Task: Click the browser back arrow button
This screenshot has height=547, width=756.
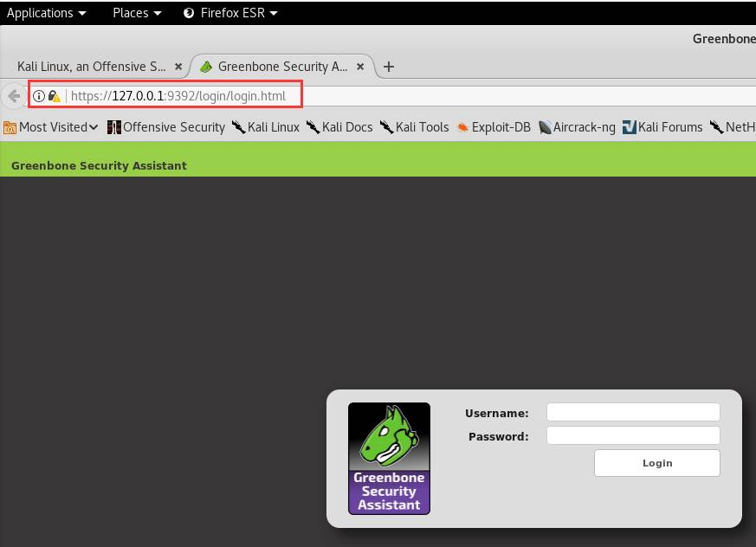Action: click(14, 96)
